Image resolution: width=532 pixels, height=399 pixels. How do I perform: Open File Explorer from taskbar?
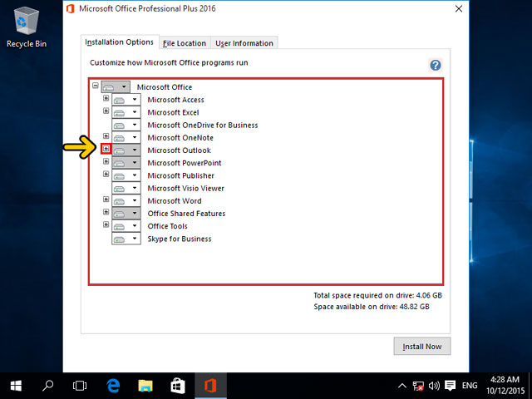pos(145,386)
